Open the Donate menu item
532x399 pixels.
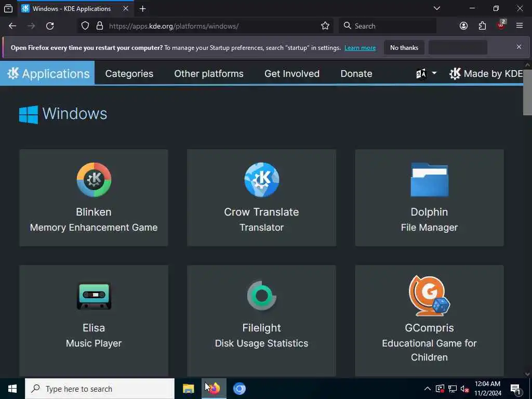(x=356, y=74)
